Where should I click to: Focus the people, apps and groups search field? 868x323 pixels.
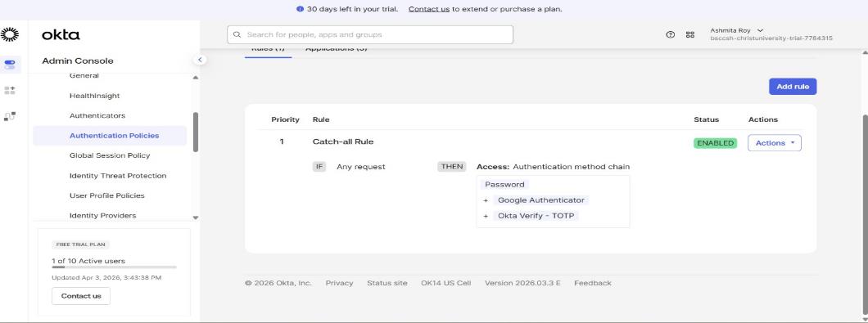point(370,34)
